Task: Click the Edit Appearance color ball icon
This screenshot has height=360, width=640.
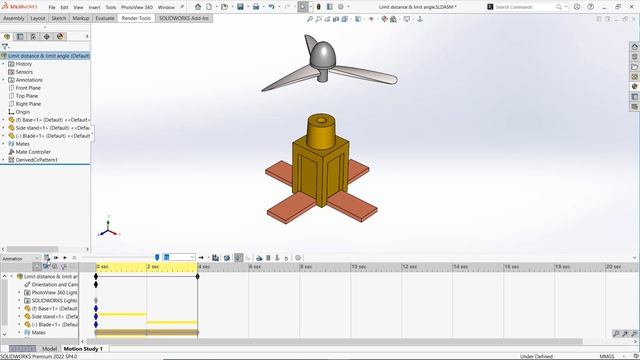Action: point(384,19)
